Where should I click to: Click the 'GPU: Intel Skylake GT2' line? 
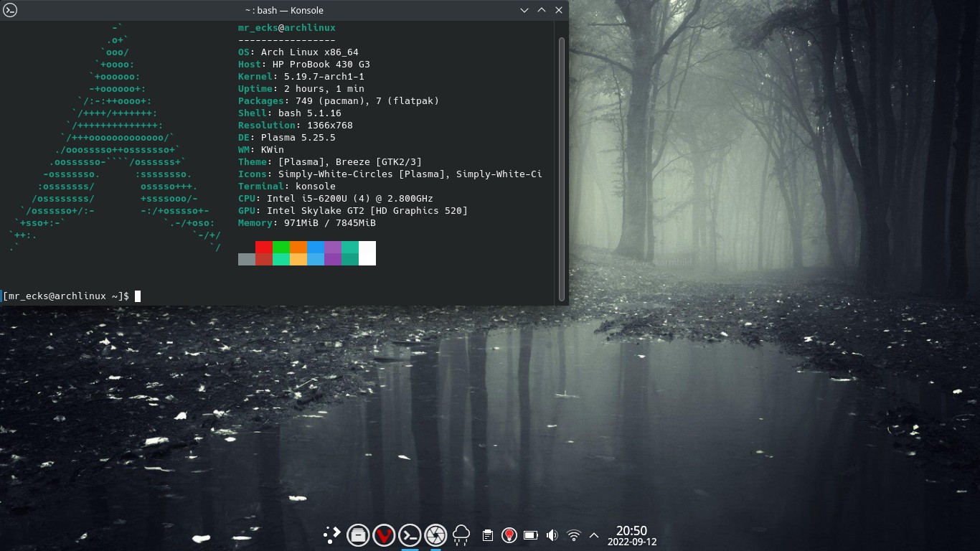[353, 210]
